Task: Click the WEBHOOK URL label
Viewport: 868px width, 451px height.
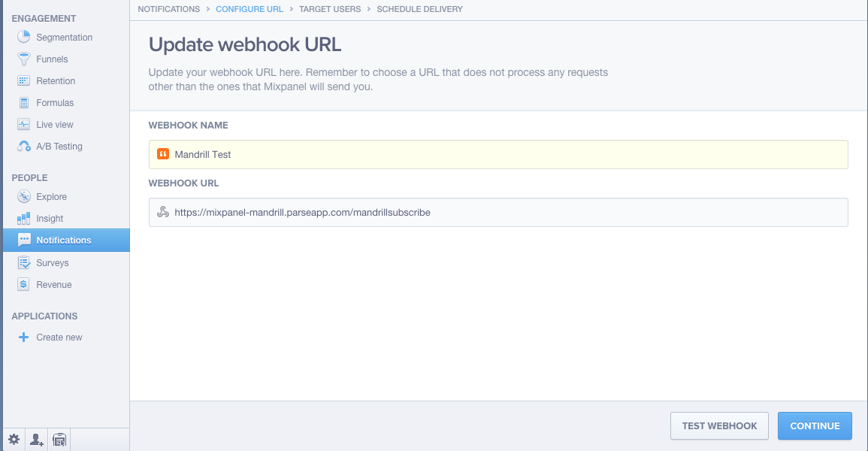Action: click(x=183, y=183)
